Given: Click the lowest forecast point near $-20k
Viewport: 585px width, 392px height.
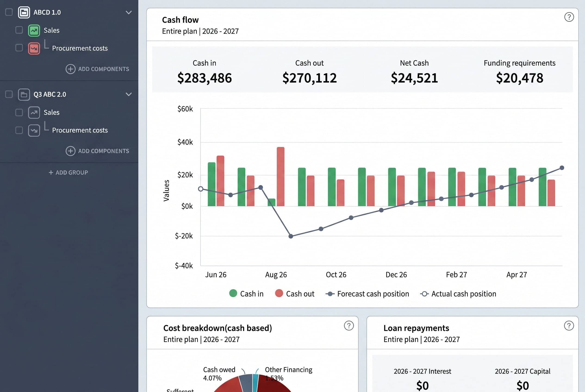Looking at the screenshot, I should 291,236.
